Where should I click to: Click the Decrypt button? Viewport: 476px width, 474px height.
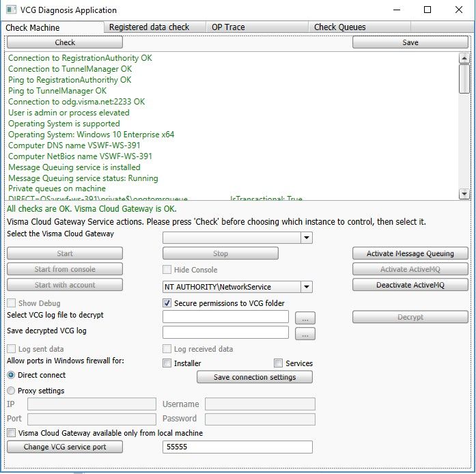click(410, 317)
